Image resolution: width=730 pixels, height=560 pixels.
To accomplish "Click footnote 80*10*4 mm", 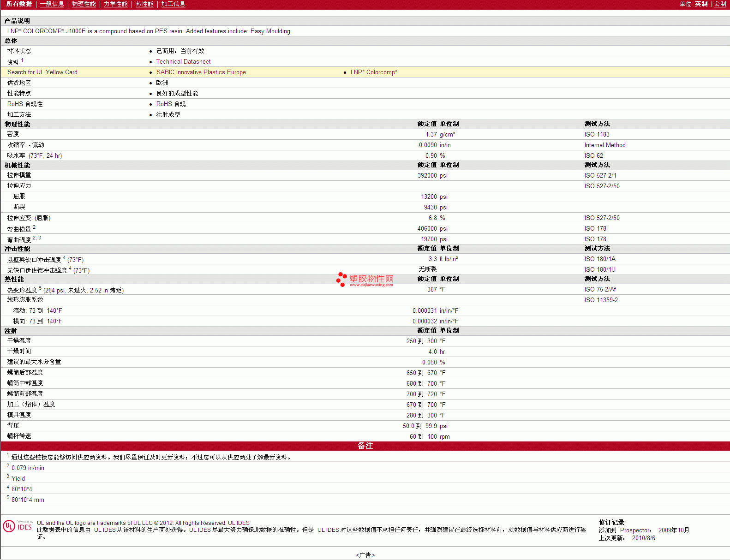I will (28, 500).
